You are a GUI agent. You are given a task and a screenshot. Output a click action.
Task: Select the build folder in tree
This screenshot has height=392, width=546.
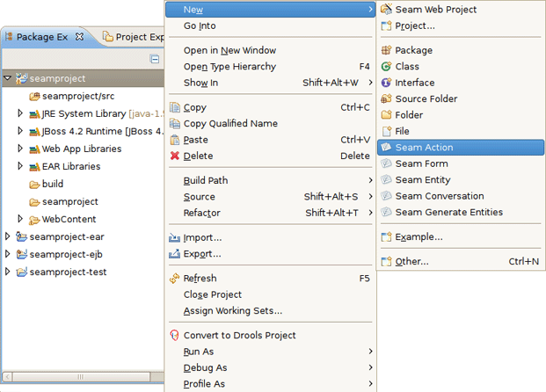click(52, 185)
